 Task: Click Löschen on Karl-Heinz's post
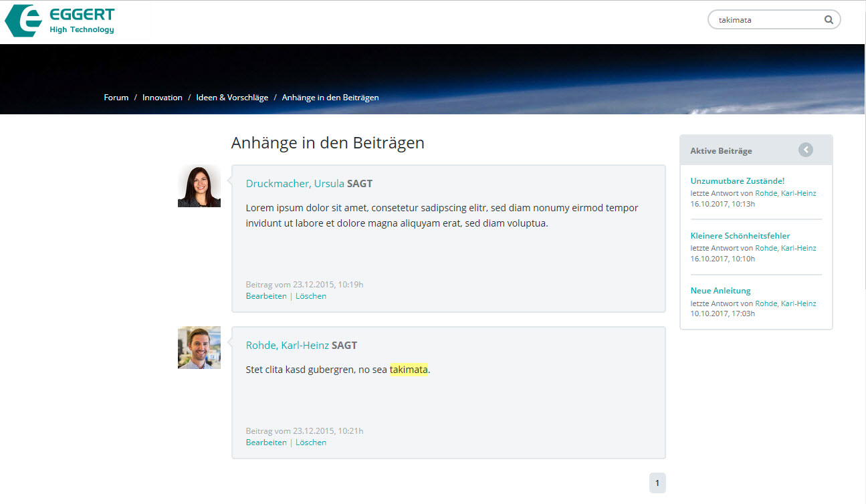(x=311, y=443)
